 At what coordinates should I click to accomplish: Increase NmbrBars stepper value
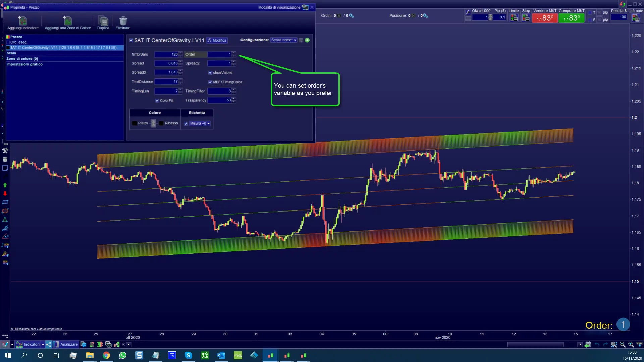(181, 53)
